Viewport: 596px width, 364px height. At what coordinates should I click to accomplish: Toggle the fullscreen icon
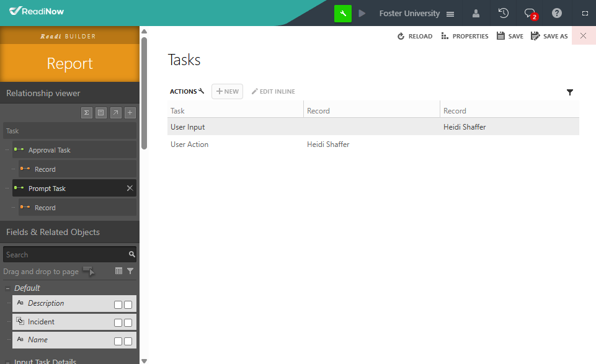(x=585, y=13)
